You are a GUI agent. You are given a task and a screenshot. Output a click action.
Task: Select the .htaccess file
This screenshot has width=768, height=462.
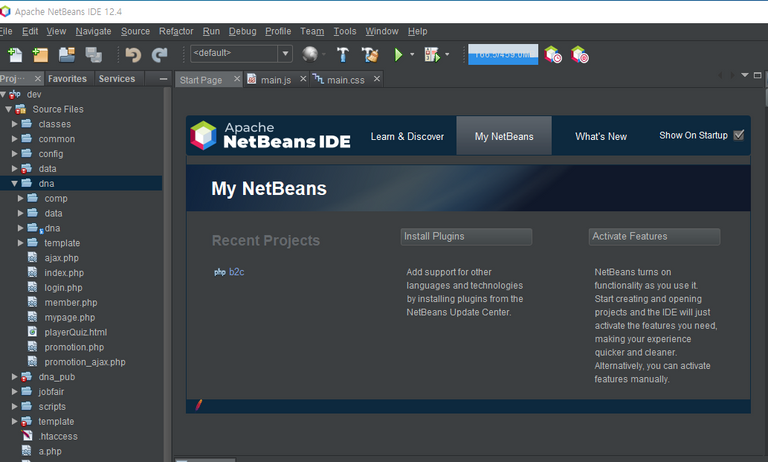(x=58, y=436)
